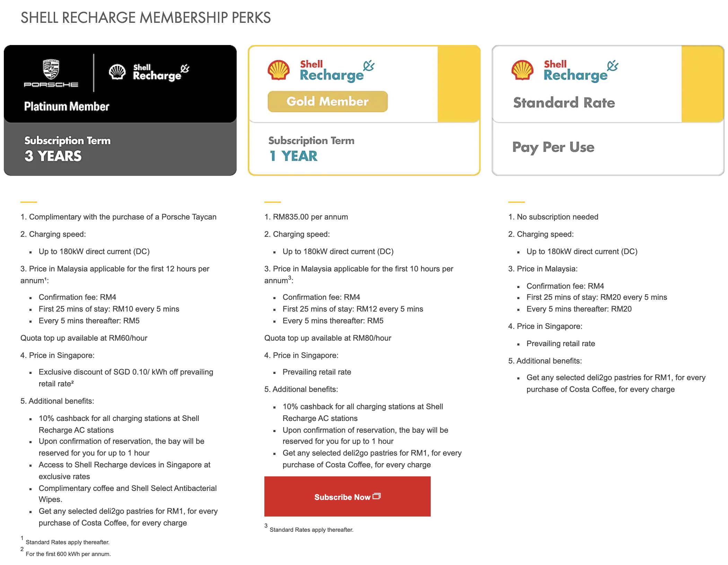
Task: Click the yellow block on Standard Rate card
Action: (702, 84)
